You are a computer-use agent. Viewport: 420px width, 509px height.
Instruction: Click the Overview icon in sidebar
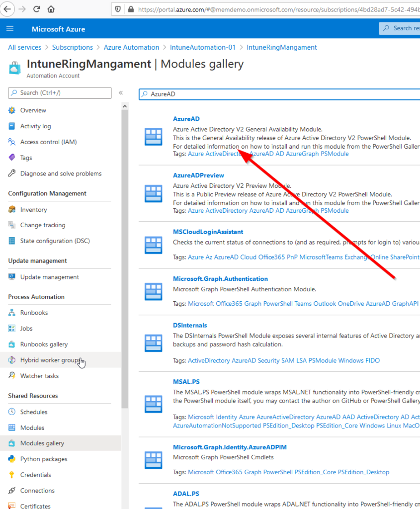click(x=12, y=110)
